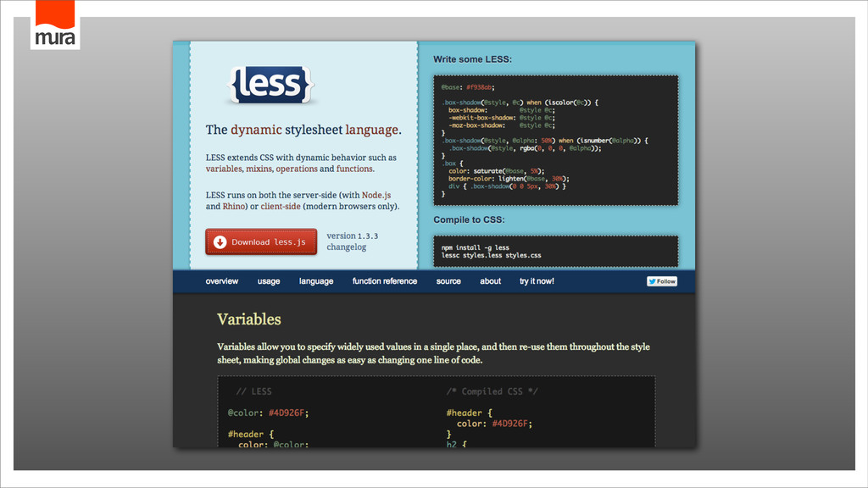This screenshot has height=488, width=868.
Task: Open the client-side link
Action: (281, 207)
